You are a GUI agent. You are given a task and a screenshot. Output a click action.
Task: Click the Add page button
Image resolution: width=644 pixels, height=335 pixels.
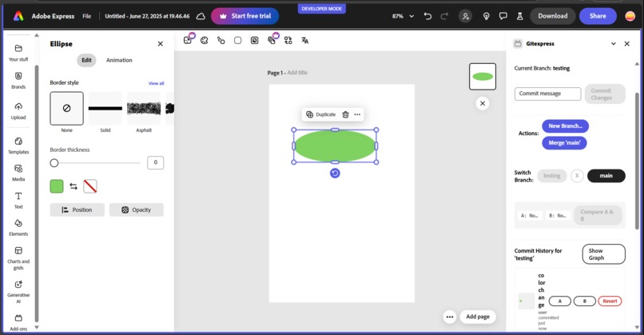(x=478, y=317)
